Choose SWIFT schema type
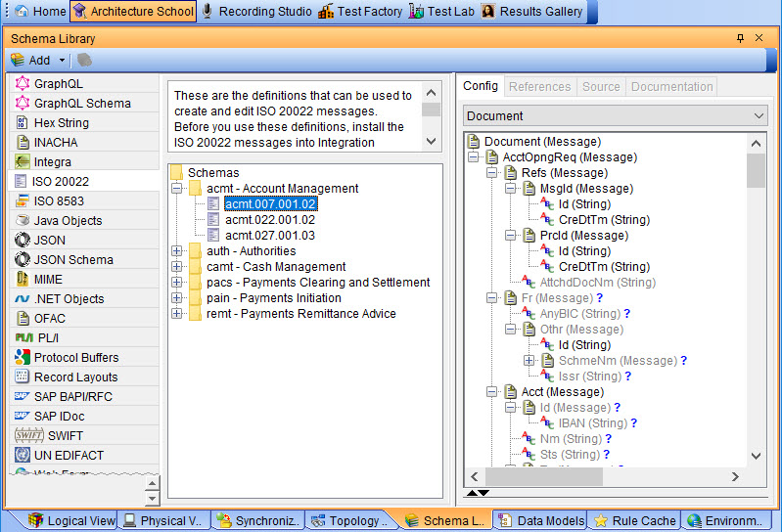This screenshot has width=782, height=532. [83, 436]
